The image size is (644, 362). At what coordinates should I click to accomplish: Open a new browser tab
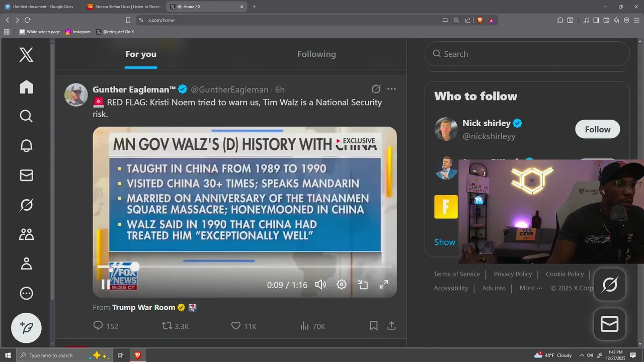tap(254, 7)
